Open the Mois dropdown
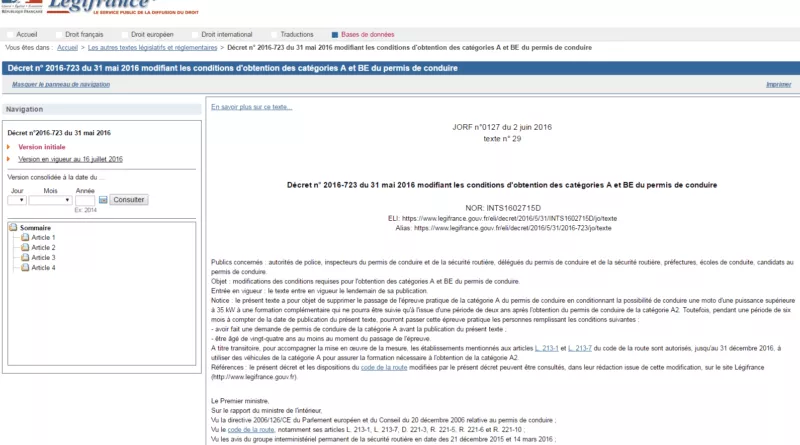This screenshot has width=800, height=445. 50,200
